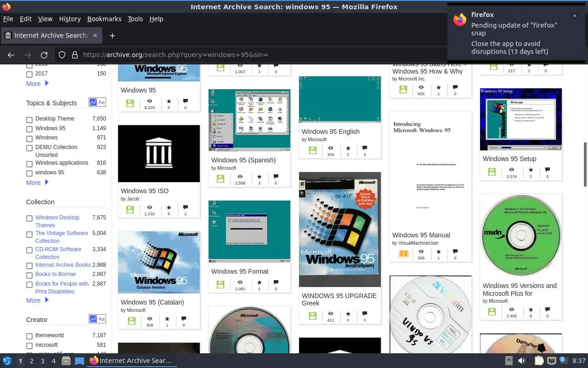The height and width of the screenshot is (368, 588).
Task: Open the WINDOWS 95 UPGRADE Greek cover thumbnail
Action: coord(340,230)
